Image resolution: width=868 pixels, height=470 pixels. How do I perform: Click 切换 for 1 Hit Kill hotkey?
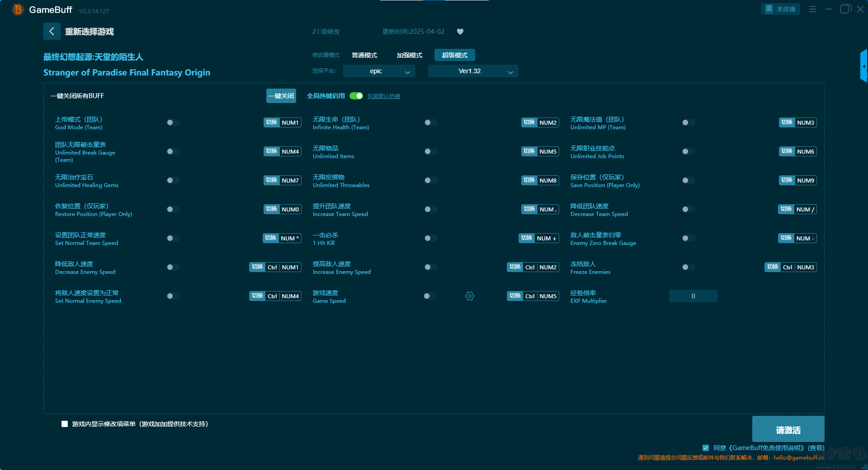pos(527,238)
